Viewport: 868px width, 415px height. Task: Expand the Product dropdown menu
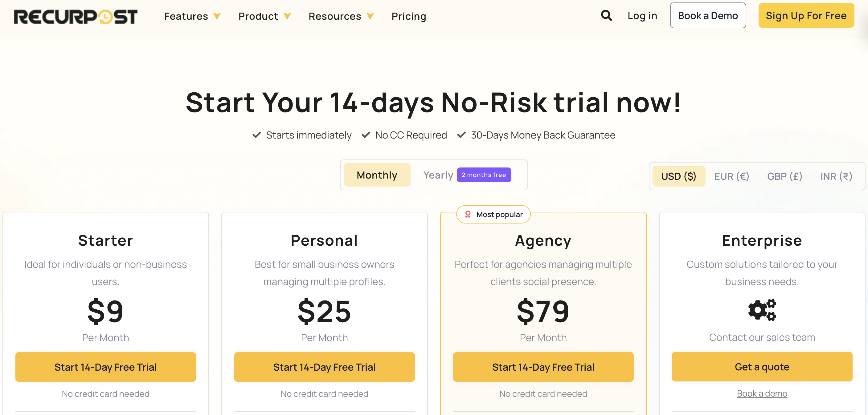[x=264, y=16]
